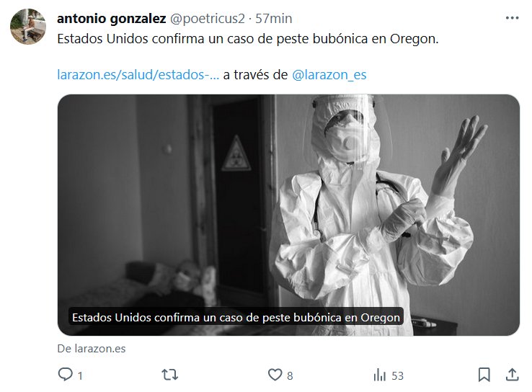Screen dimensions: 532x392
Task: Click the view count number 53
Action: [398, 375]
